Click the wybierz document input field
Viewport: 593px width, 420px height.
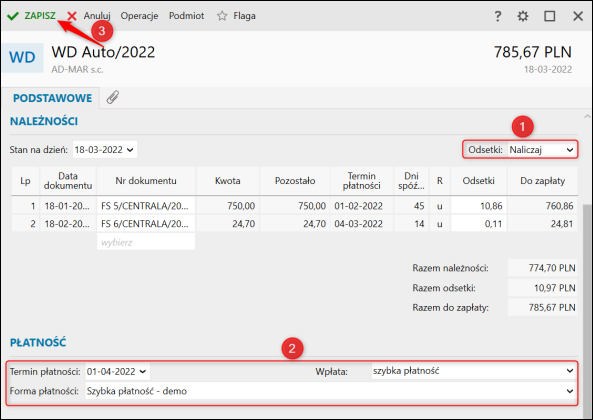[x=146, y=242]
